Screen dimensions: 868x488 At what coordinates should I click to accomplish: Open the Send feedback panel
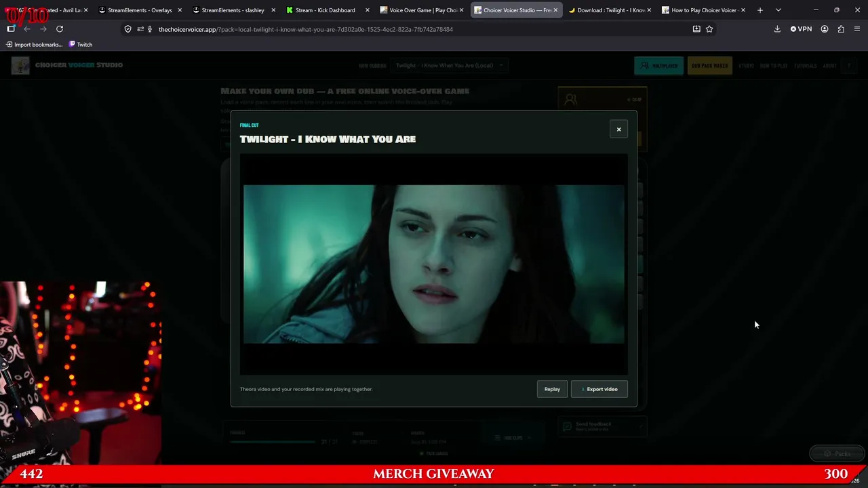point(601,426)
